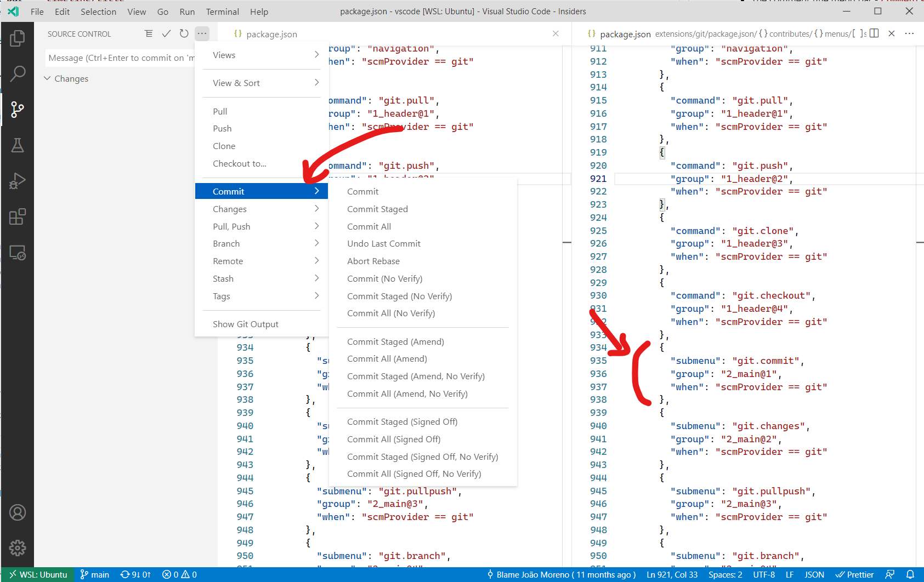Open the Search view
The width and height of the screenshot is (924, 582).
18,73
